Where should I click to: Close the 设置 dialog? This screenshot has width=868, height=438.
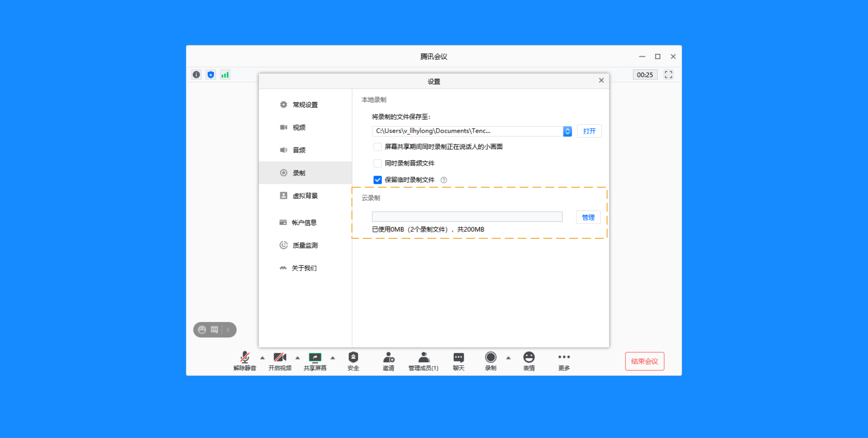click(601, 80)
